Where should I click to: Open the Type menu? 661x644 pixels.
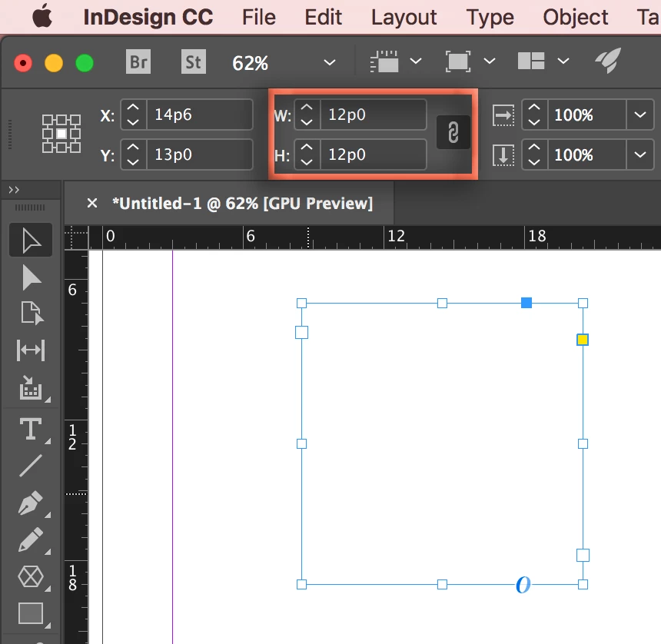click(490, 18)
